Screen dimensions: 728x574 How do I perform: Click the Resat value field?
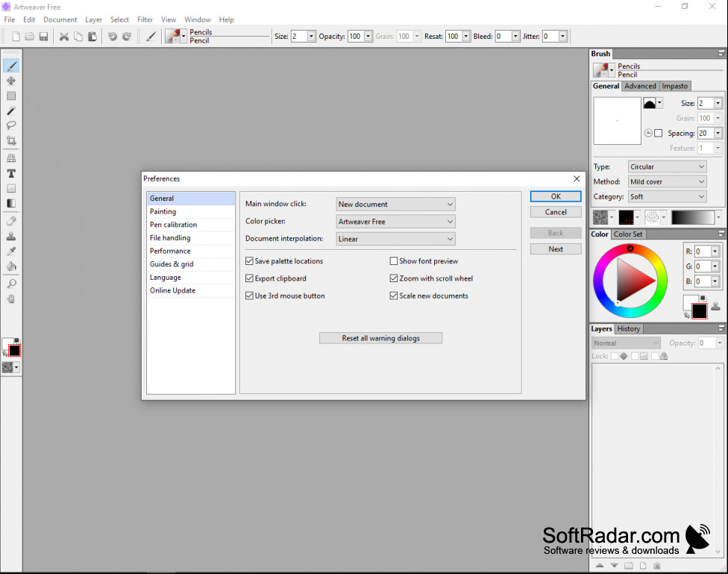(x=454, y=37)
